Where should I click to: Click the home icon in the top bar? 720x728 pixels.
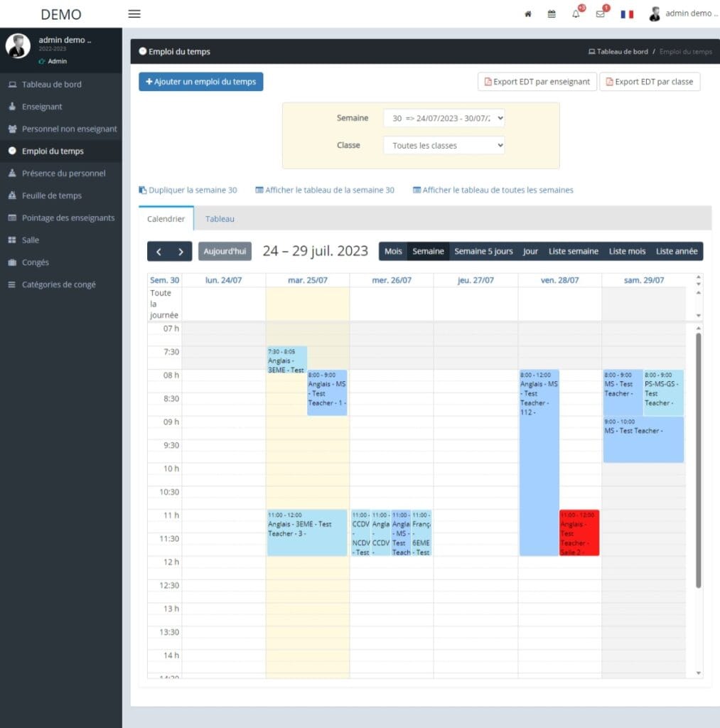point(527,13)
